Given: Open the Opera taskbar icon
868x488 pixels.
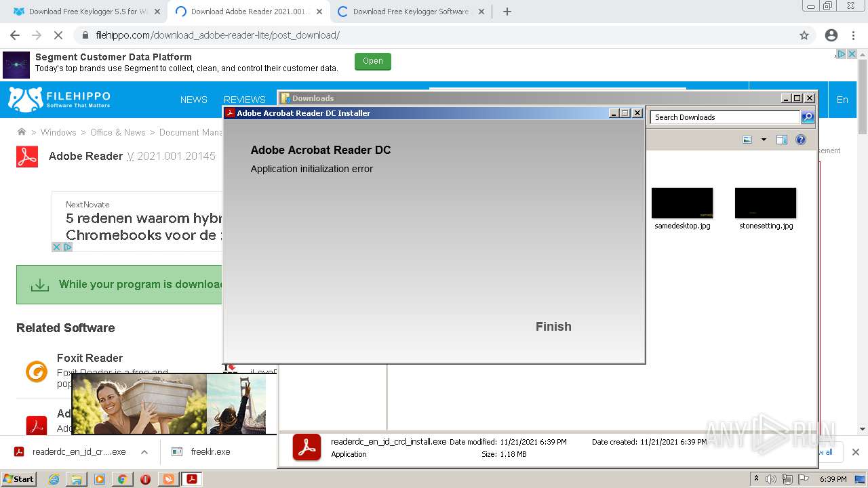Looking at the screenshot, I should [145, 479].
